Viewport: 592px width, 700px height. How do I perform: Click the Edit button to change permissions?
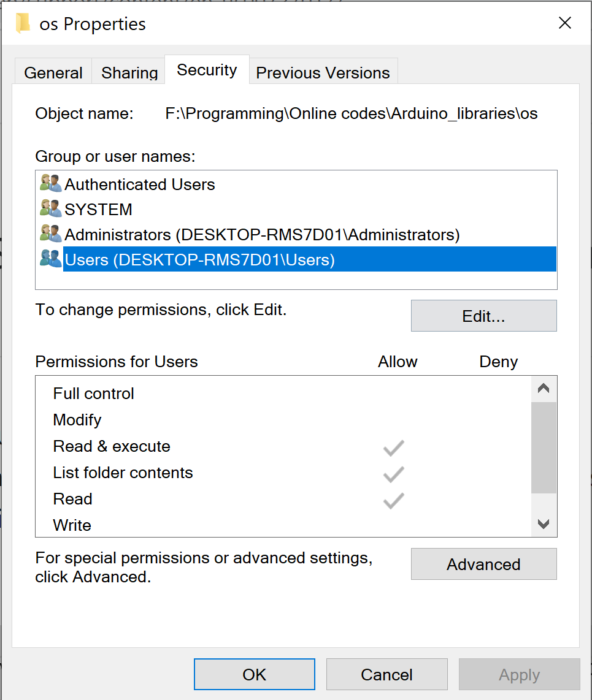(483, 316)
